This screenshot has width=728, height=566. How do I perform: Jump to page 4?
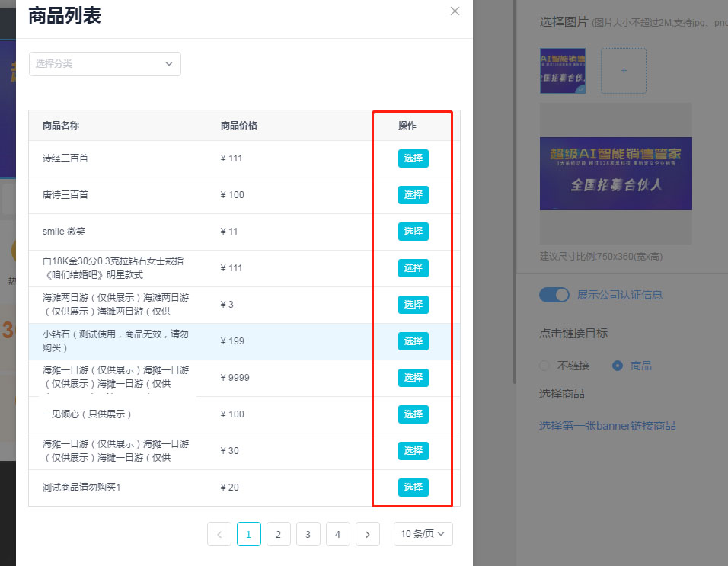(337, 535)
